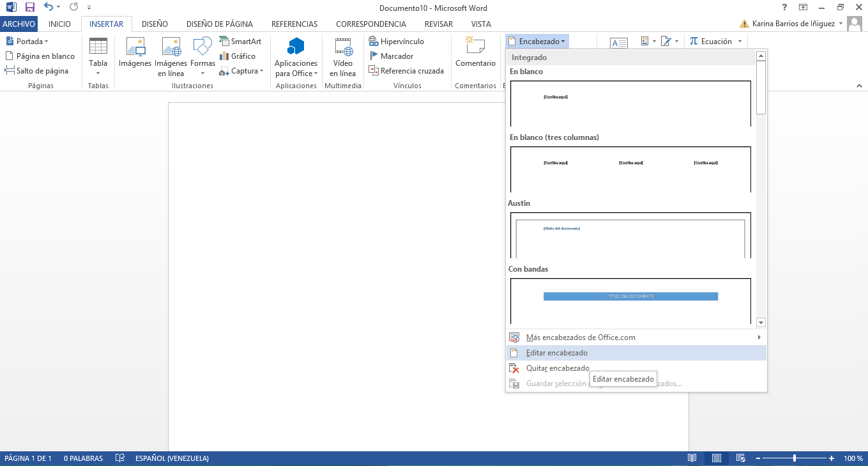Select the Con bandas header style

630,301
